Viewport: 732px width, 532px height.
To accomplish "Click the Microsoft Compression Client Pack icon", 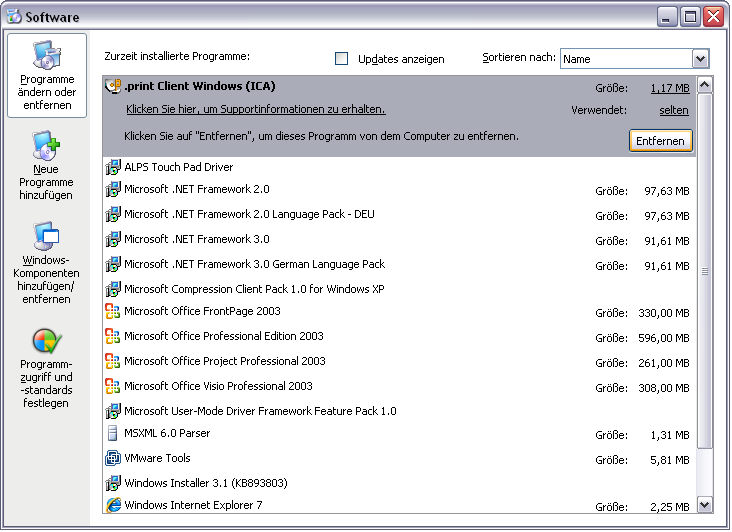I will 113,289.
